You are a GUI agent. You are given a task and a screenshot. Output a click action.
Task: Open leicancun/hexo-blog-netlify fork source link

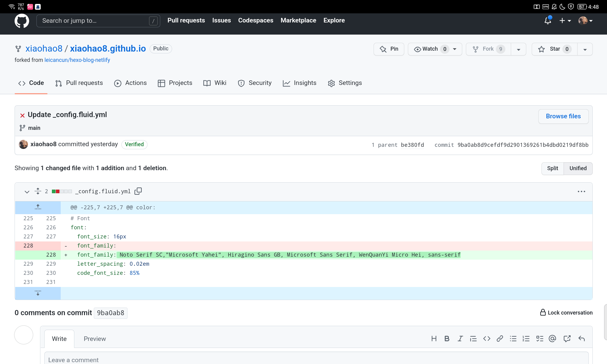[x=77, y=60]
